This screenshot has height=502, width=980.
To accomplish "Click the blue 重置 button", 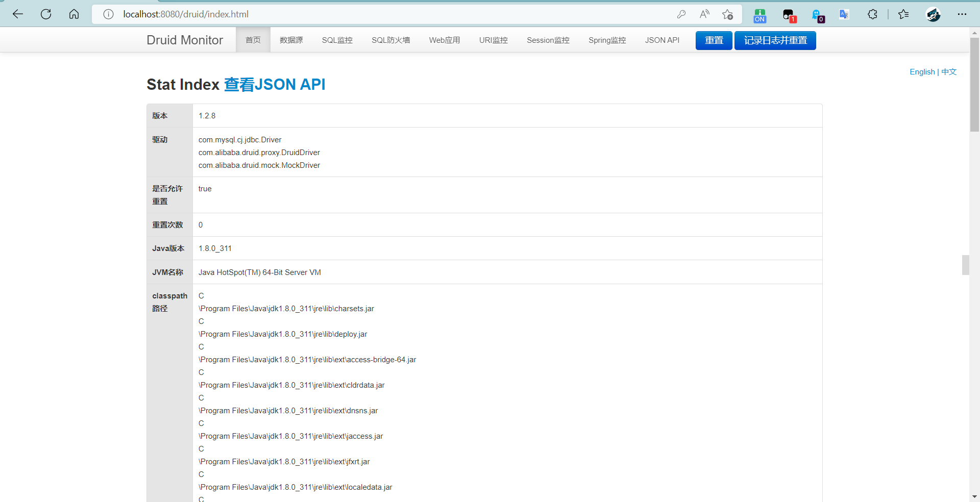I will pos(714,40).
